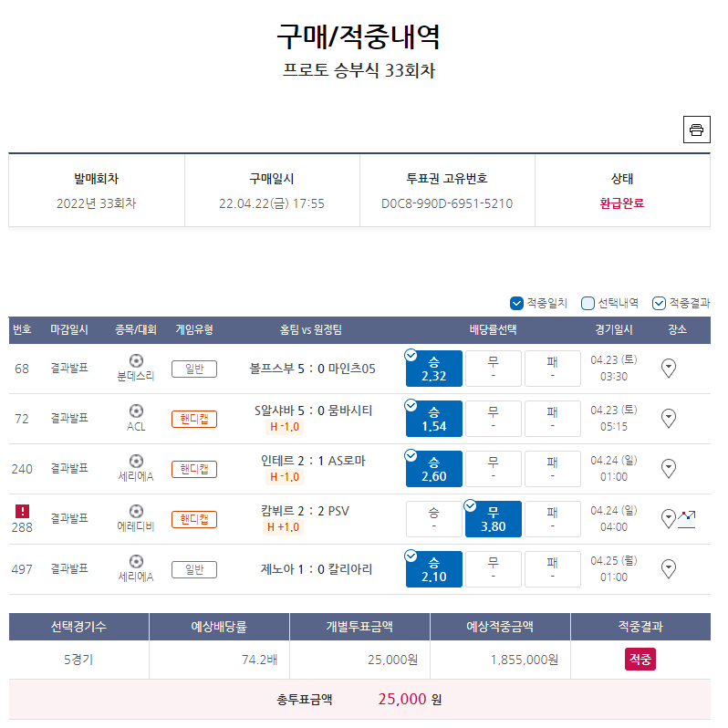
Task: Select 무 3.80 odds for 캄뷔르 match
Action: (493, 519)
